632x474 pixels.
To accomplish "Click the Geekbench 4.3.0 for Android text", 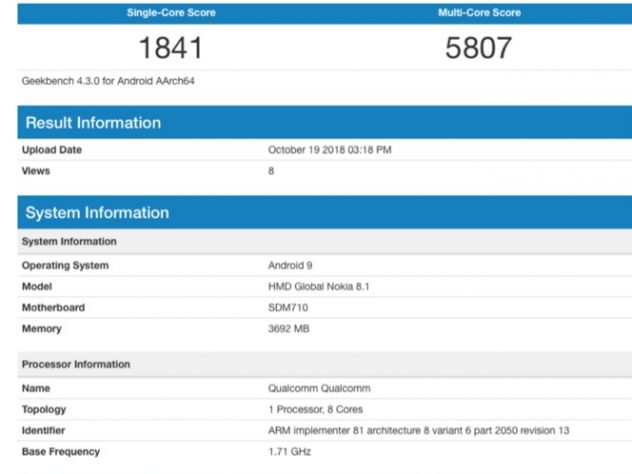I will [108, 81].
